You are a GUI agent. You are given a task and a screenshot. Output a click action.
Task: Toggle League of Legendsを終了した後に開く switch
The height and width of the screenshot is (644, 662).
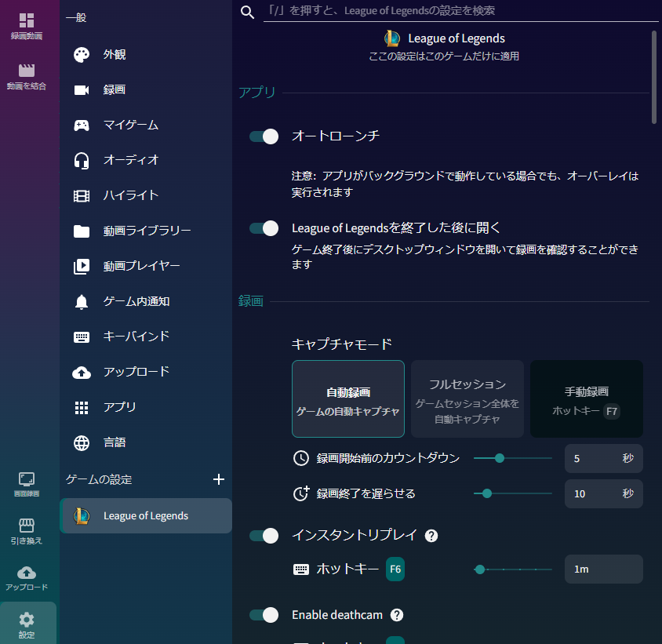[264, 228]
